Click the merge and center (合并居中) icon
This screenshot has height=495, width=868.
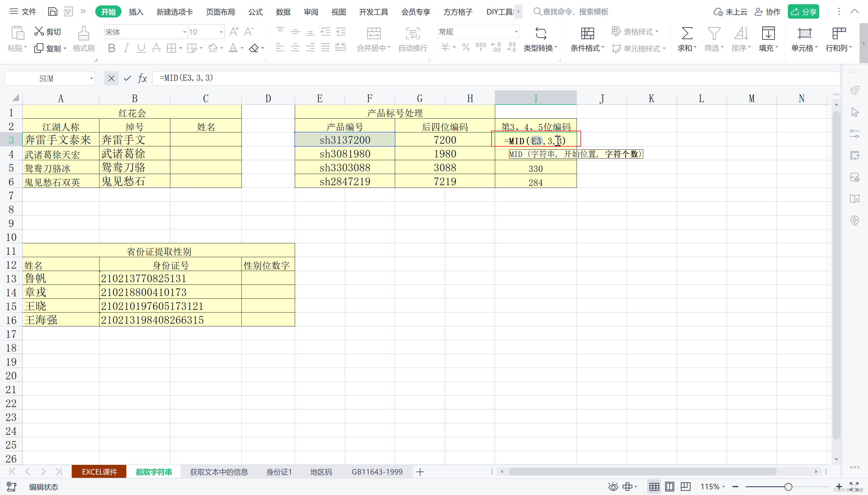click(374, 33)
